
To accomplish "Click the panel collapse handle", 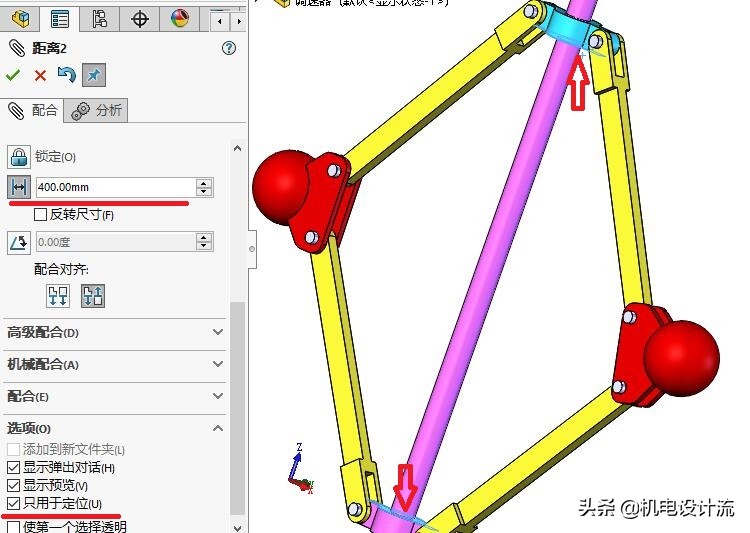I will click(252, 249).
